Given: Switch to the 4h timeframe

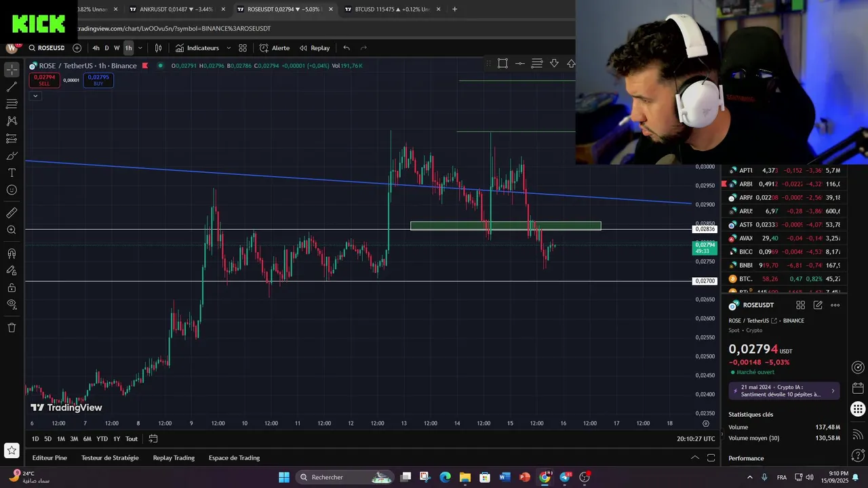Looking at the screenshot, I should pyautogui.click(x=96, y=48).
